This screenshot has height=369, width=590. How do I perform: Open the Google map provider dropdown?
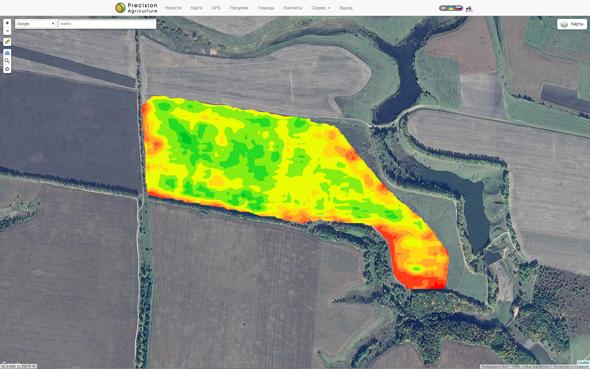click(x=35, y=24)
